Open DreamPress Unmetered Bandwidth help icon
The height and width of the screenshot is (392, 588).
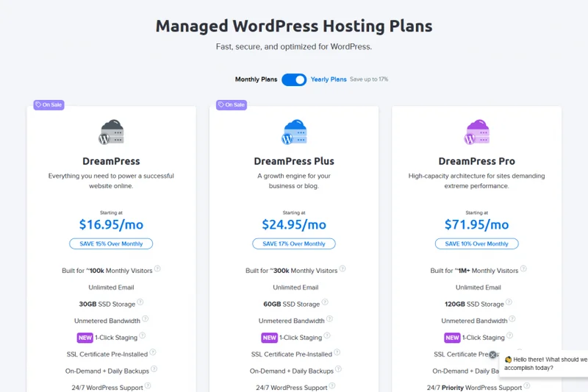click(x=145, y=319)
